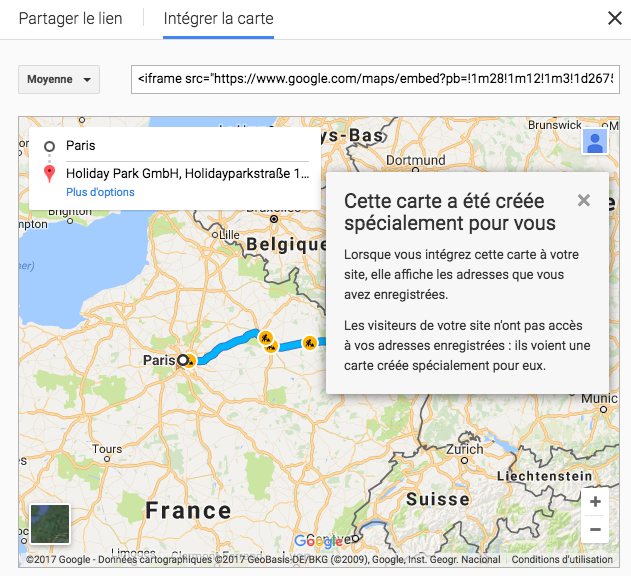
Task: Click the Holiday Park GmbH destination text
Action: pos(188,173)
